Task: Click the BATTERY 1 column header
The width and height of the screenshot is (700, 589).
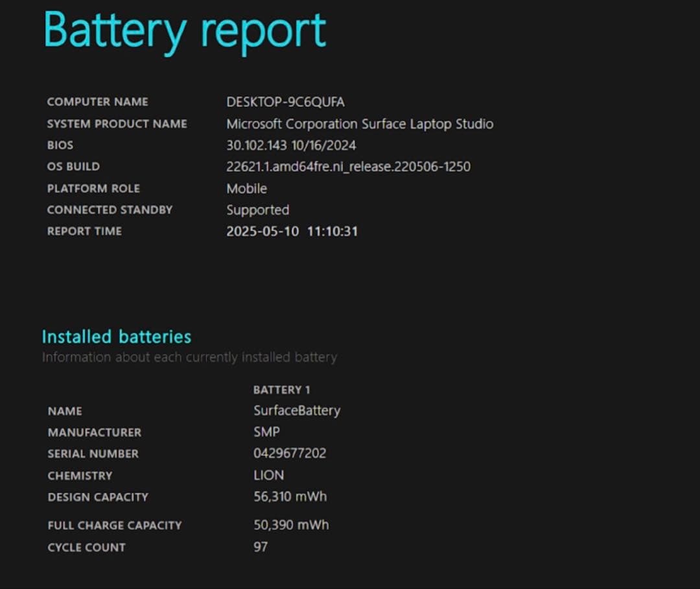Action: 281,390
